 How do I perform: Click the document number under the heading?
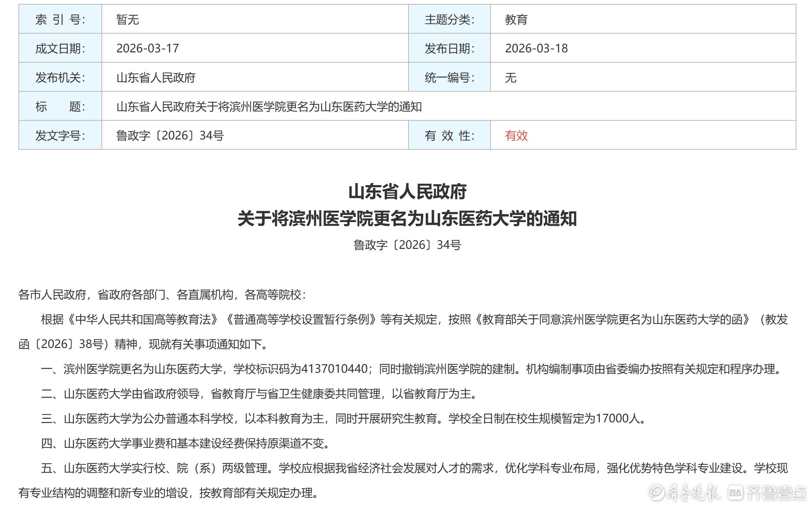407,245
